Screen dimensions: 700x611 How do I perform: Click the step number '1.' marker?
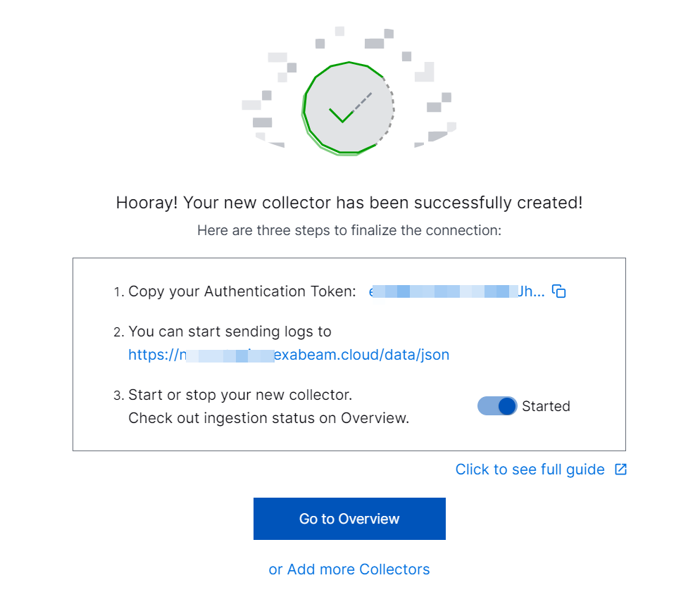tap(119, 292)
